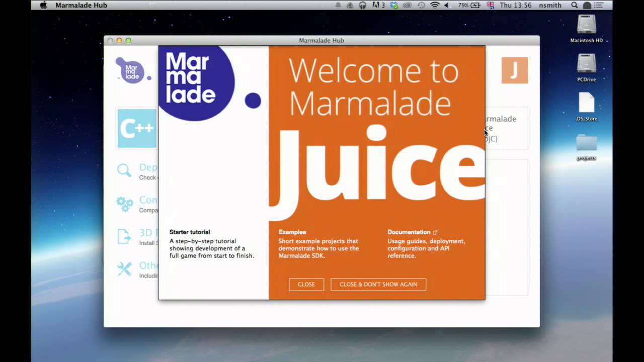Select the .DS_Store file on desktop
The height and width of the screenshot is (362, 644).
tap(587, 107)
